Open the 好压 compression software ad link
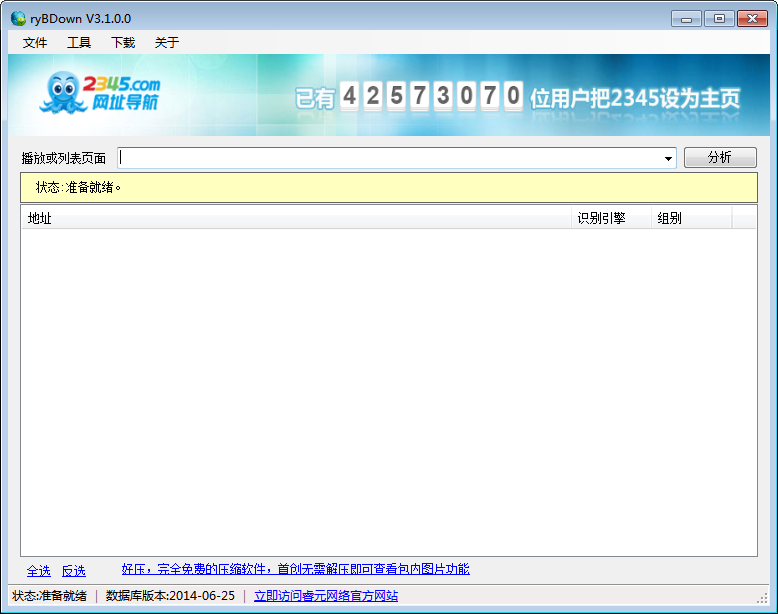This screenshot has height=614, width=778. pos(295,569)
